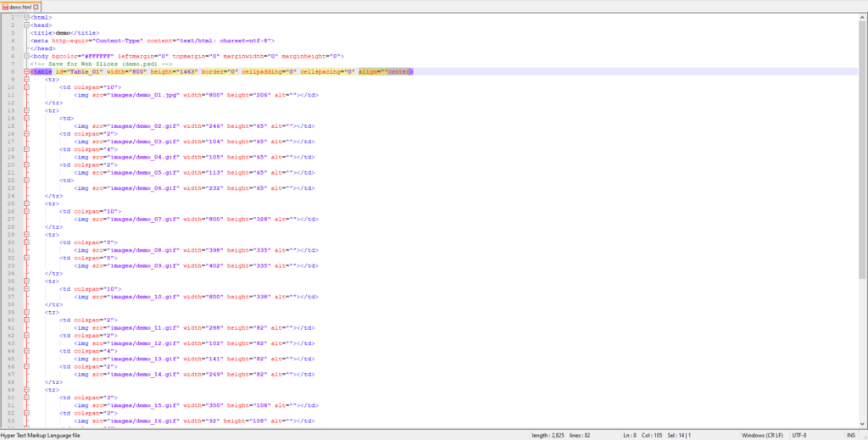Collapse the td fold on line 46
The height and width of the screenshot is (440, 868).
tap(26, 366)
